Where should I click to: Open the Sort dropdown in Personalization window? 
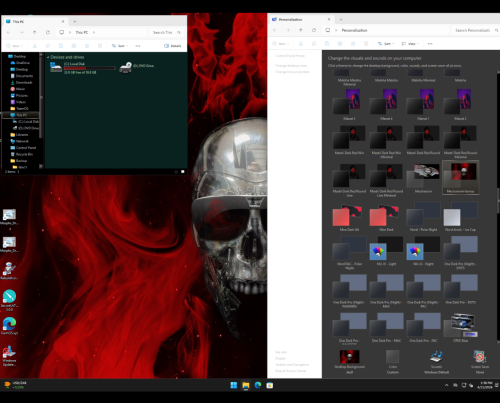point(386,44)
